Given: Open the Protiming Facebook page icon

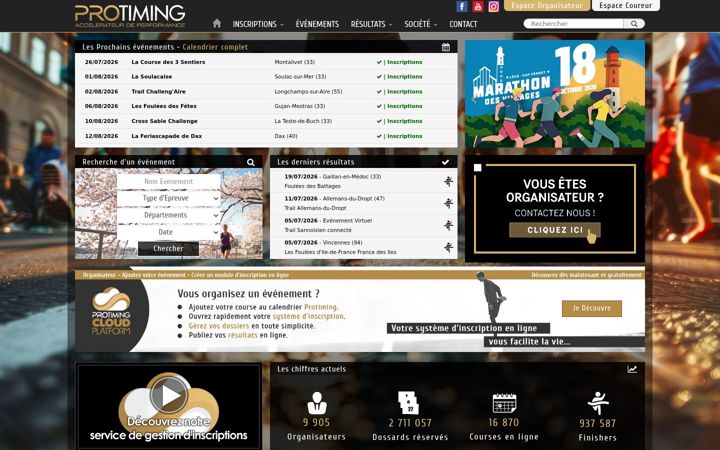Looking at the screenshot, I should (462, 6).
